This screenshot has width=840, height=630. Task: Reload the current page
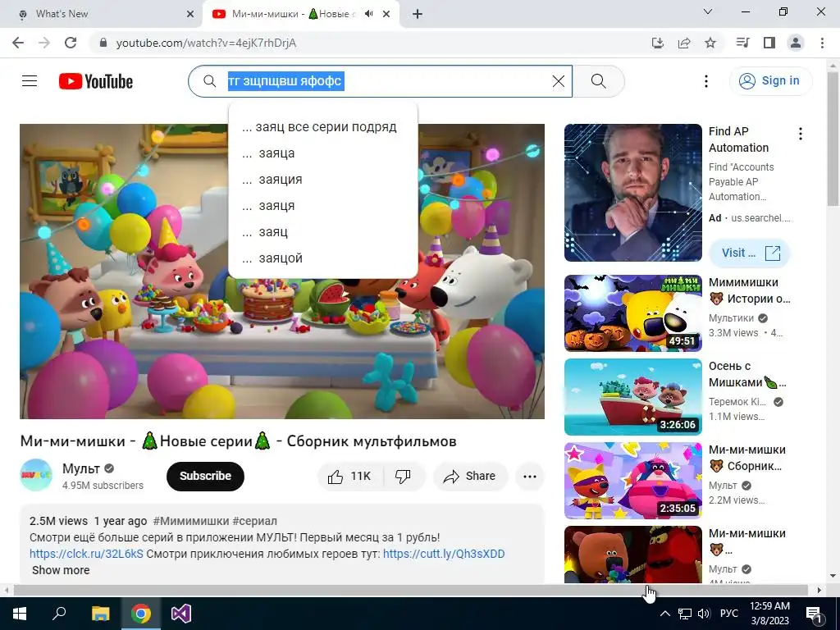click(71, 43)
